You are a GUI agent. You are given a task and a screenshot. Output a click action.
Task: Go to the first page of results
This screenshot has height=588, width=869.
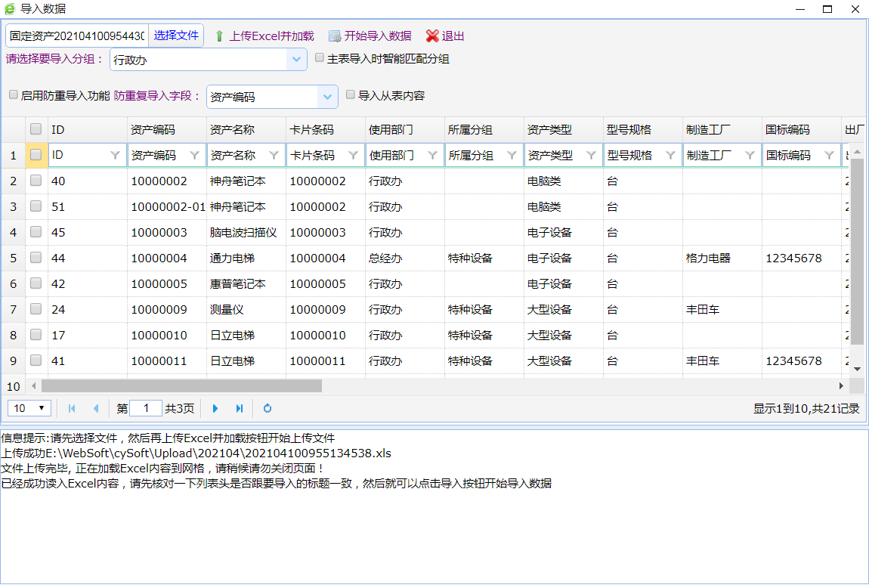click(x=72, y=408)
